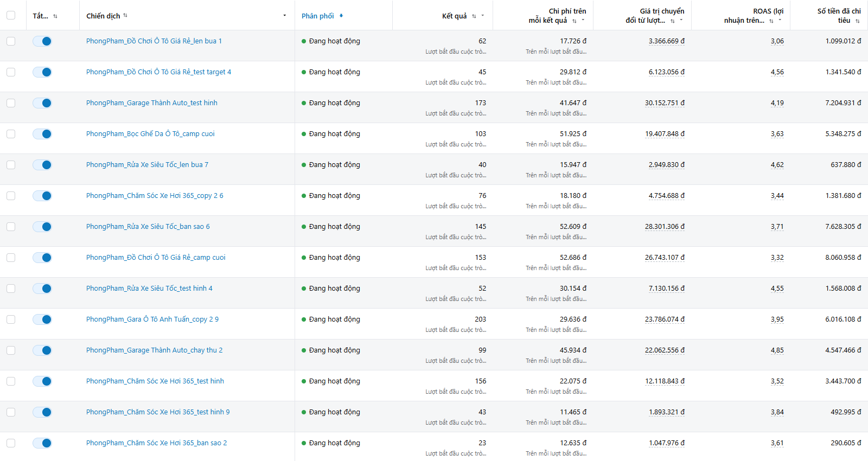Open campaign PhongPham_Garage Thành Auto_chay thu 2
This screenshot has height=461, width=868.
click(x=155, y=350)
